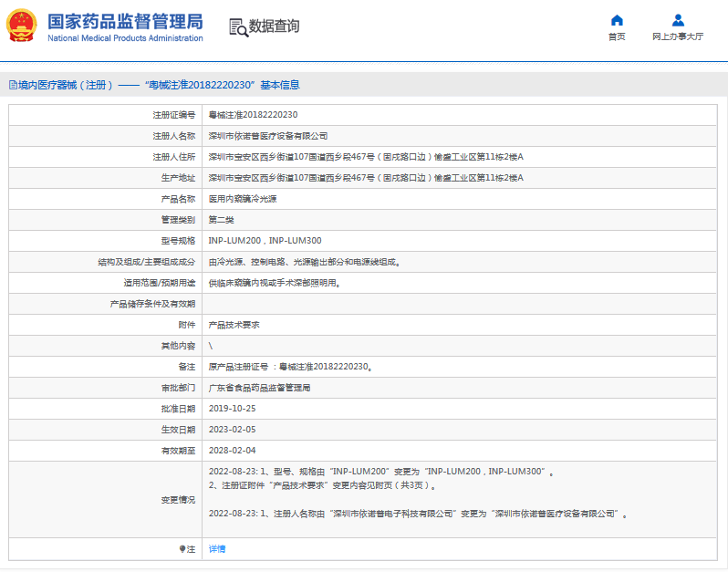Click the 型号规格 label

[x=178, y=241]
